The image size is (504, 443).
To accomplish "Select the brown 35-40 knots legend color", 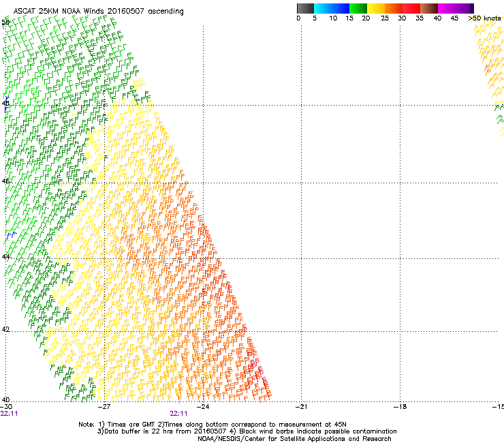I will point(429,8).
